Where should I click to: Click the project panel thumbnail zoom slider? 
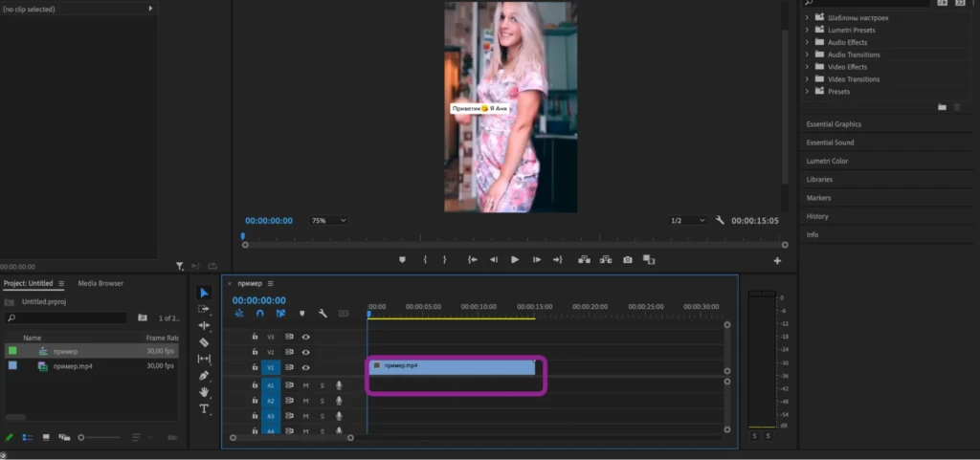99,438
